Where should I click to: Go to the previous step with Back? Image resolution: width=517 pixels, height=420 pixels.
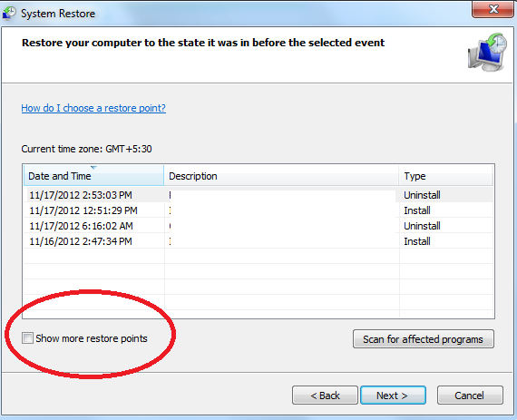coord(325,396)
